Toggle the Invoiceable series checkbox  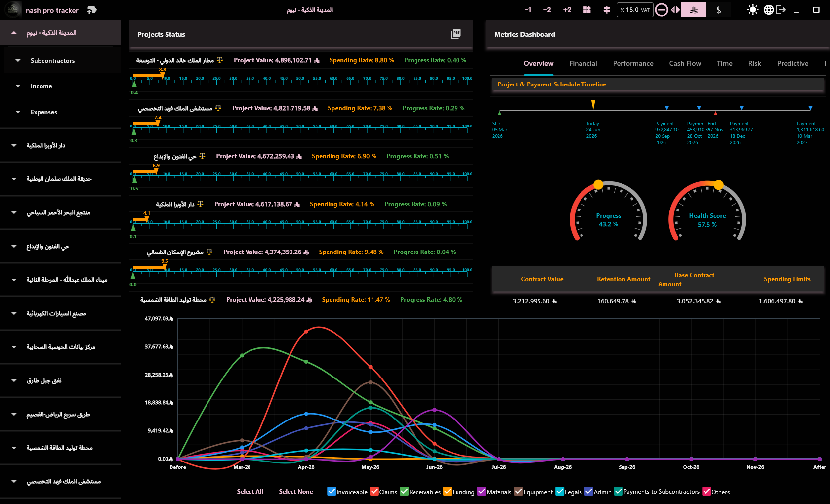(x=332, y=491)
